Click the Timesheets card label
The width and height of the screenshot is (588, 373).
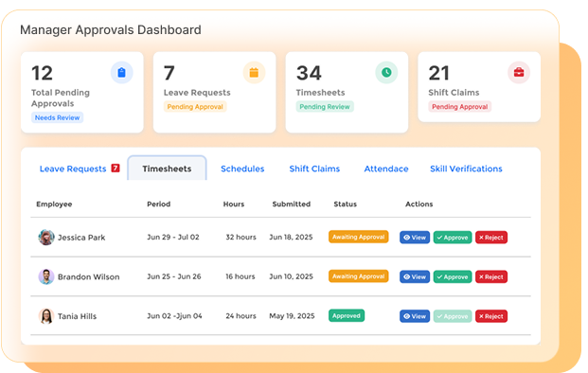click(320, 92)
